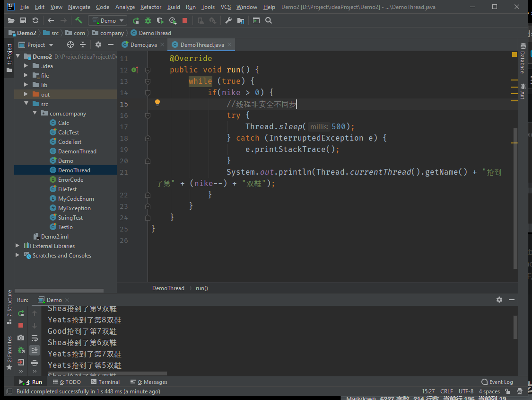
Task: Open the Build menu
Action: (174, 7)
